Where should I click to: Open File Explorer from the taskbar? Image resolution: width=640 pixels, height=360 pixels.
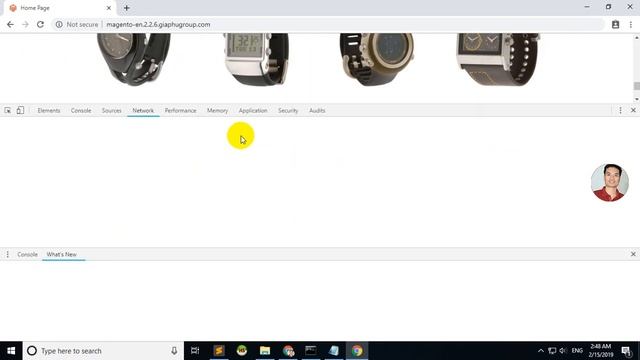pyautogui.click(x=265, y=351)
